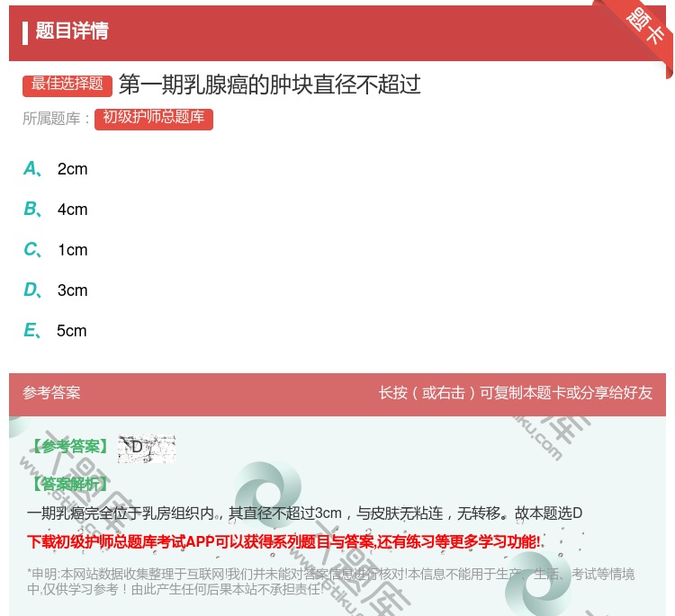
Task: Select option D 3cm
Action: [56, 290]
